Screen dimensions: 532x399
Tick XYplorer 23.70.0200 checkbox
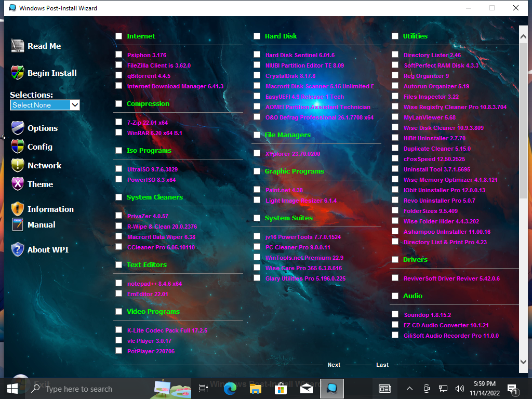click(257, 153)
